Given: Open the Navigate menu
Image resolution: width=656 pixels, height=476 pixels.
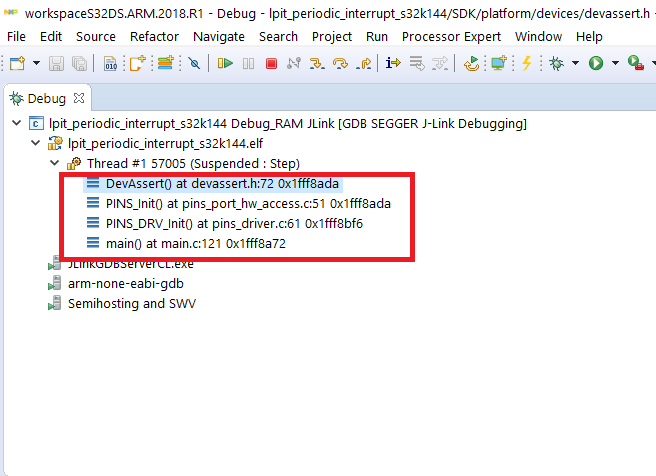Looking at the screenshot, I should tap(219, 37).
